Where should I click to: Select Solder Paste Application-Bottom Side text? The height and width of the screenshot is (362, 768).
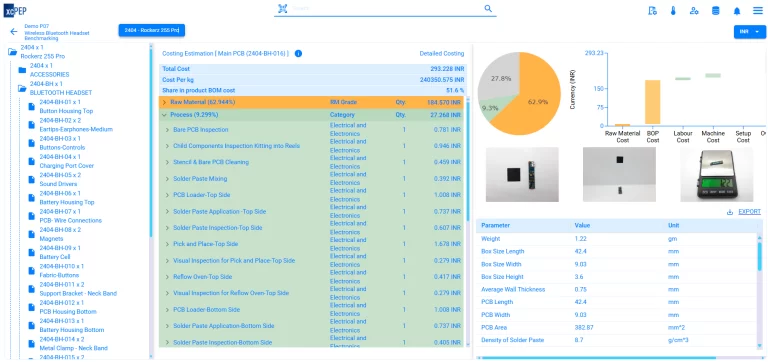pyautogui.click(x=223, y=326)
